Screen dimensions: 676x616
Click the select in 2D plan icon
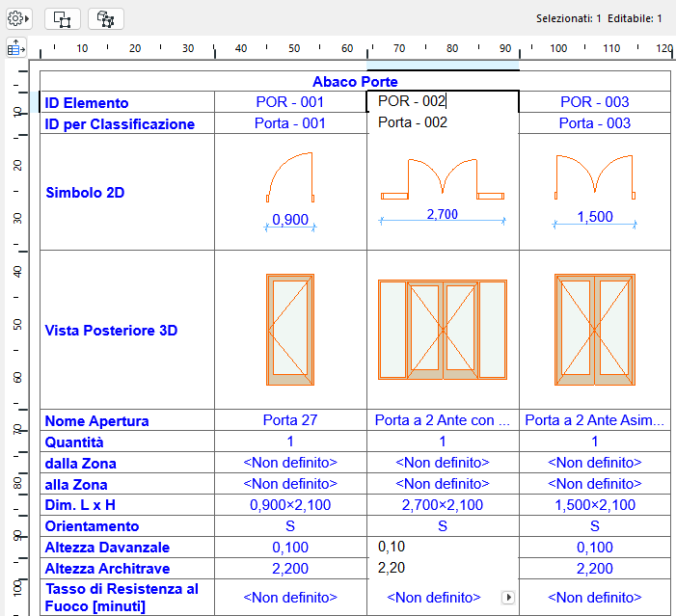62,18
